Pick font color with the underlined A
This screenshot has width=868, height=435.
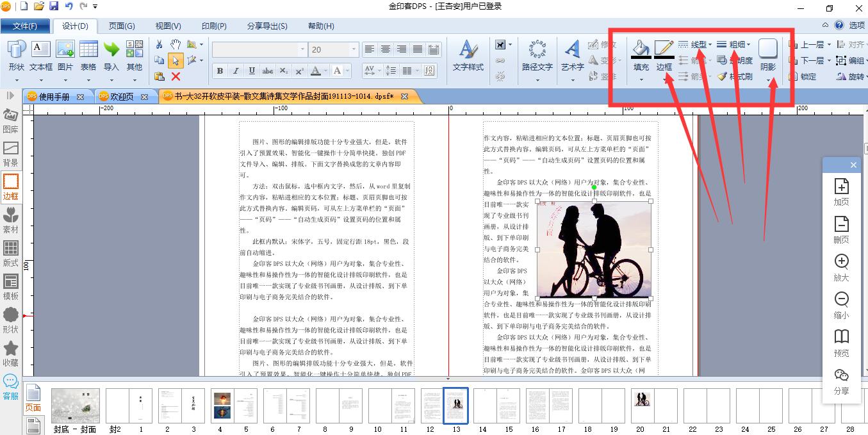point(316,70)
